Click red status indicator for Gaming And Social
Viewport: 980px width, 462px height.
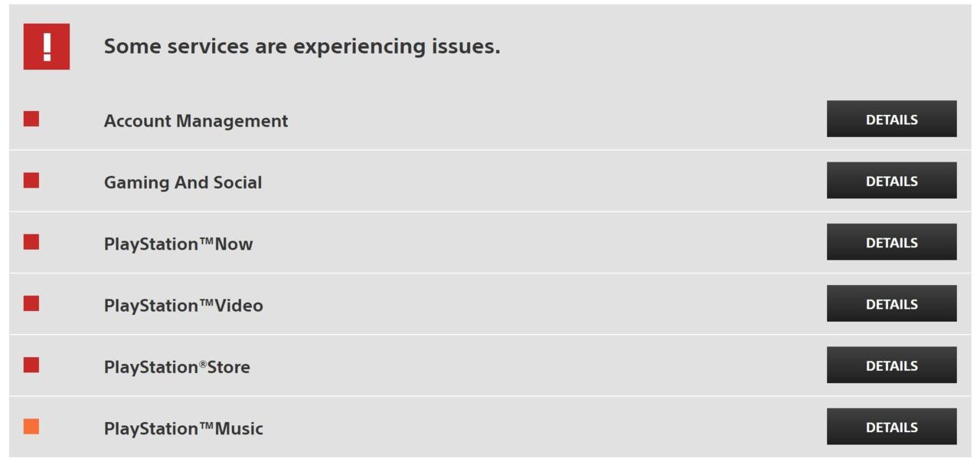[31, 180]
